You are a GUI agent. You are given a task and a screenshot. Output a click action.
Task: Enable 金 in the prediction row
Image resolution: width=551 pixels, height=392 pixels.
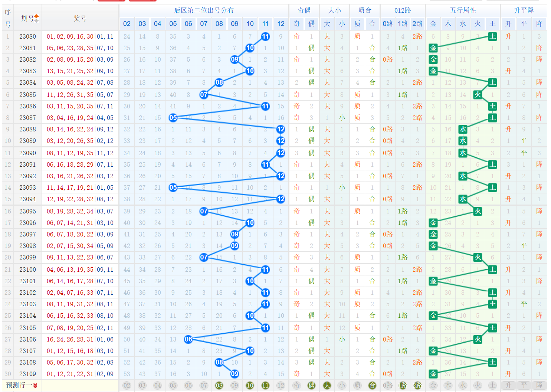click(x=433, y=385)
